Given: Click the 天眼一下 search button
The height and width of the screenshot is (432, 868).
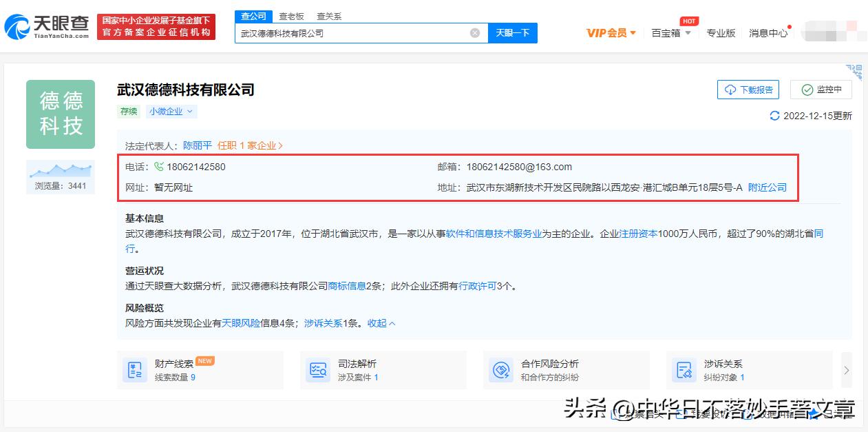Looking at the screenshot, I should (512, 32).
